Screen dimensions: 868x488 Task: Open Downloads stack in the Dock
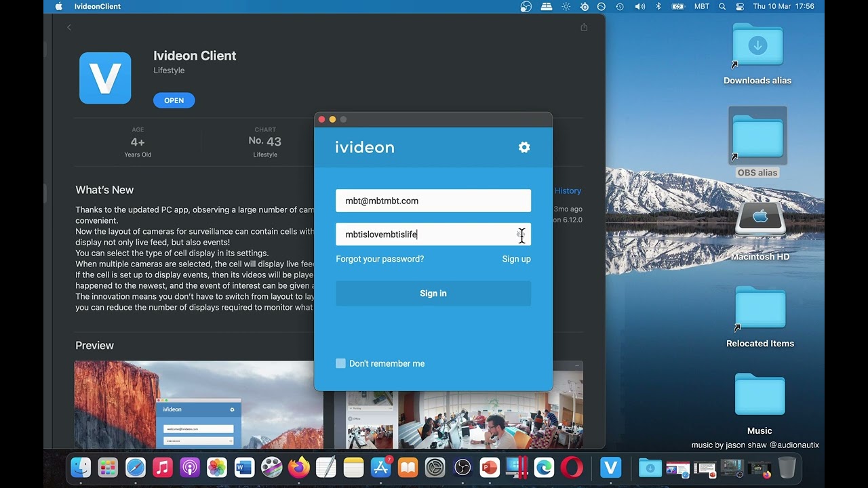[650, 468]
